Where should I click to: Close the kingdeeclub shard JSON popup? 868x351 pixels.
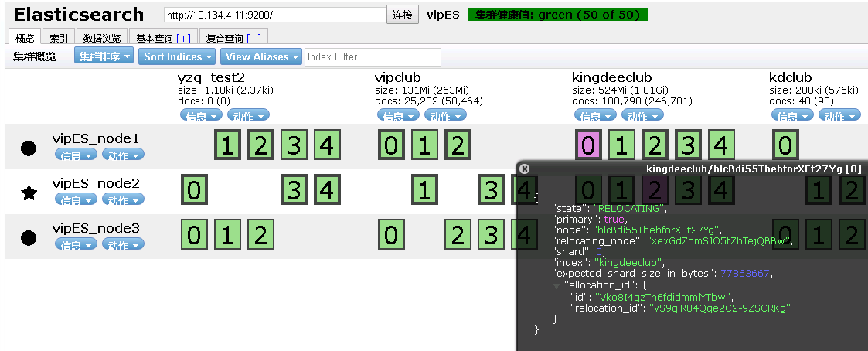[x=525, y=169]
